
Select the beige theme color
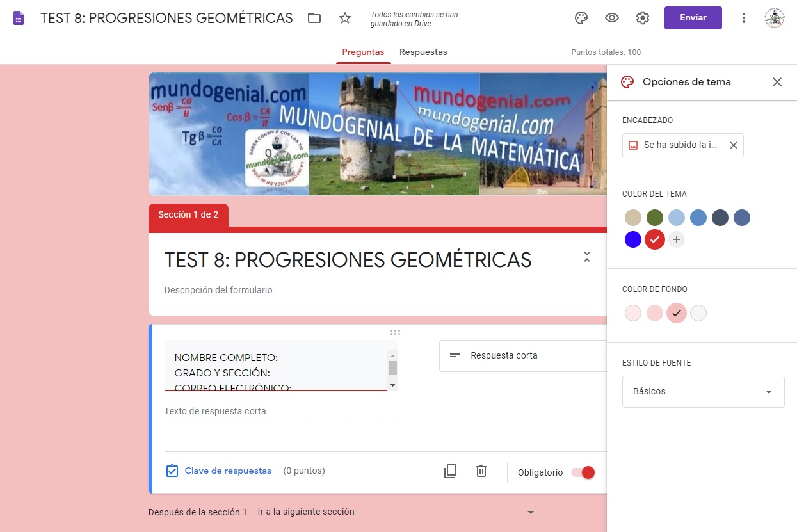[633, 218]
